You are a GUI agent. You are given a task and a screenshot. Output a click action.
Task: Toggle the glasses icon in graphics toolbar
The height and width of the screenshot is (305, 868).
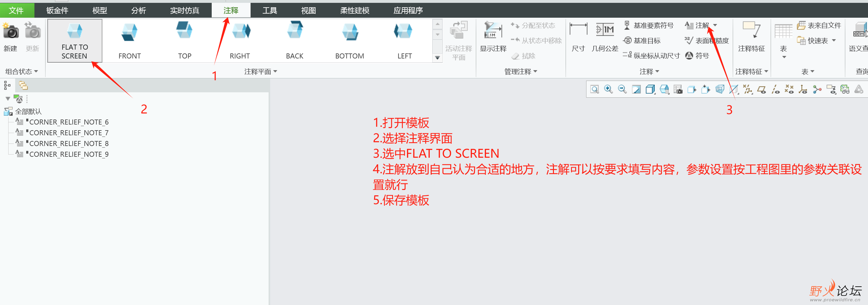(845, 89)
